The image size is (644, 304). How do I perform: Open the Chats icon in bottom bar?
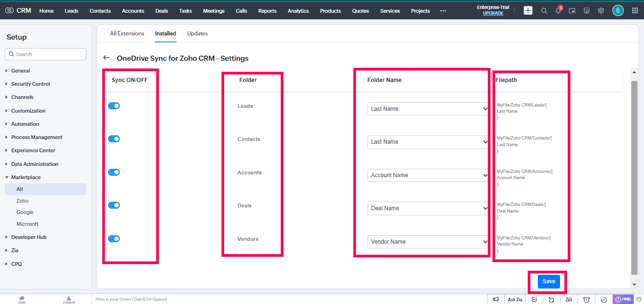(x=22, y=299)
